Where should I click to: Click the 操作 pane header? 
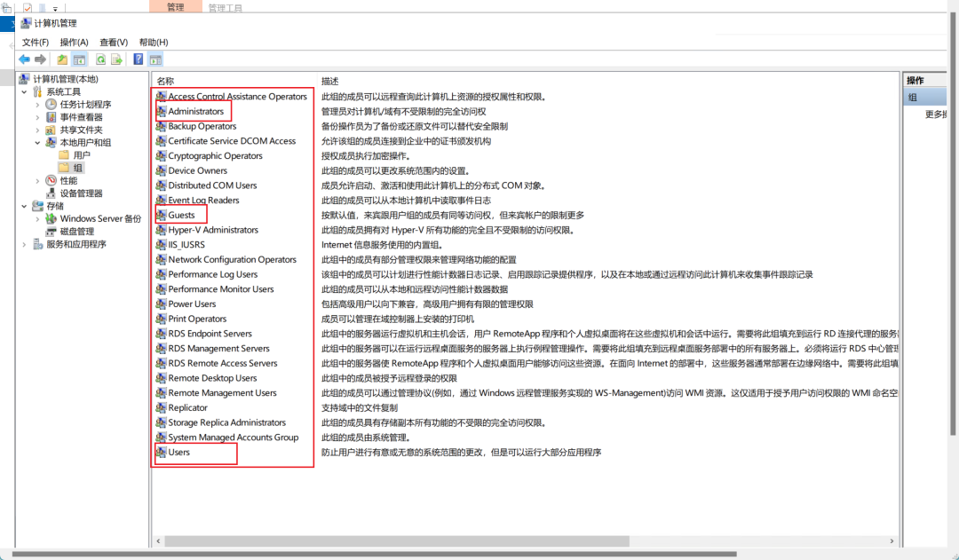pos(924,80)
